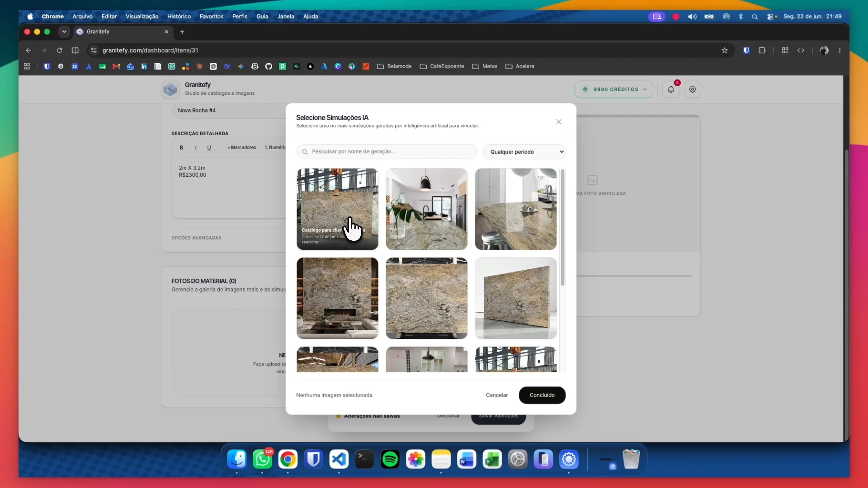Open the LinkedIn bookmark

144,66
